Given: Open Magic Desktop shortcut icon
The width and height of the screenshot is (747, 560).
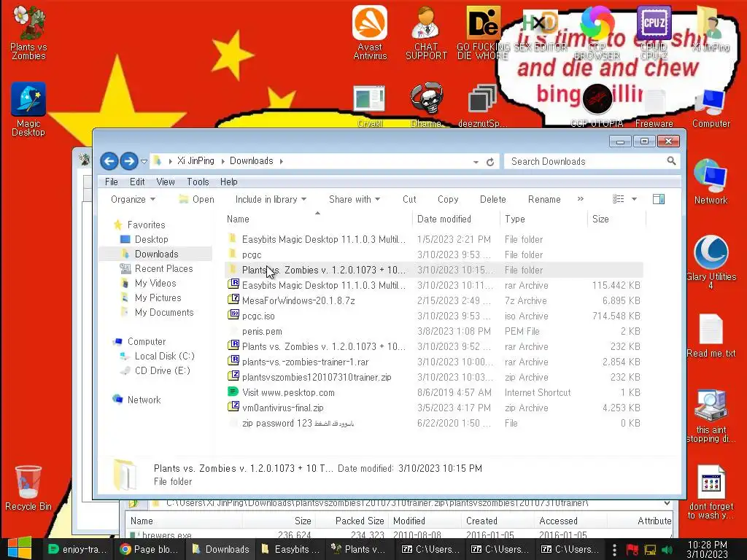Looking at the screenshot, I should click(28, 109).
